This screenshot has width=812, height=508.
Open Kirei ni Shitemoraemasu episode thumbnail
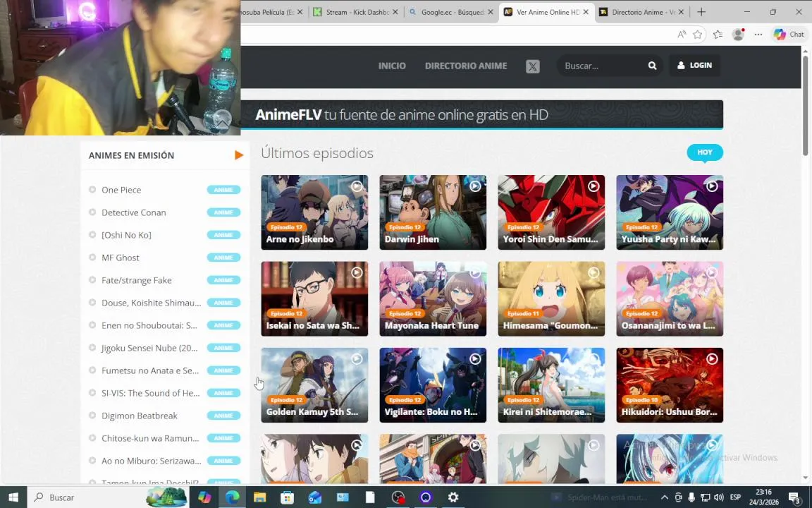pyautogui.click(x=551, y=385)
